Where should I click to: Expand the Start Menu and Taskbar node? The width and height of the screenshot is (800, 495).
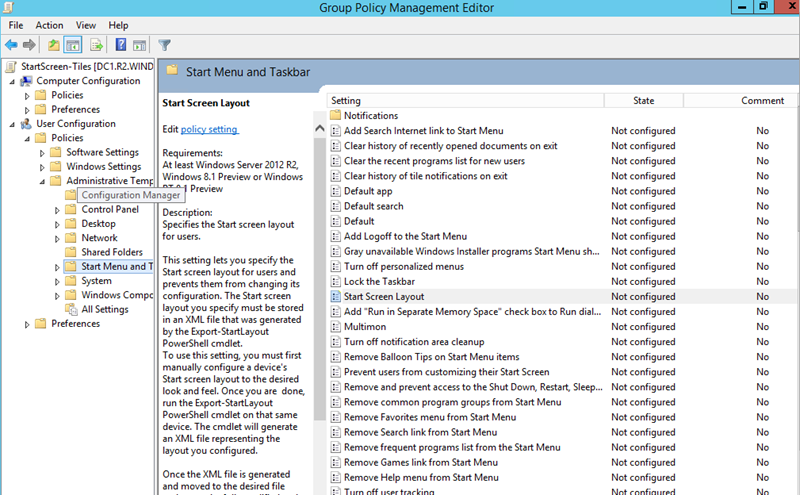[57, 267]
